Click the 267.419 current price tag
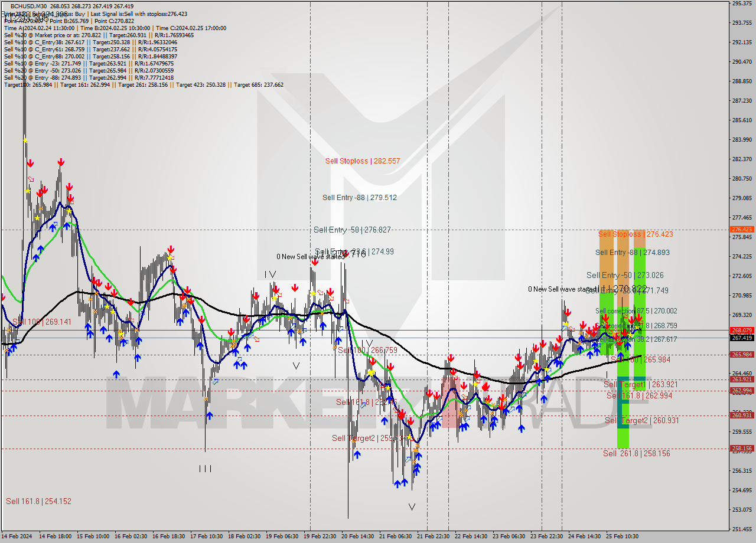 (x=742, y=338)
